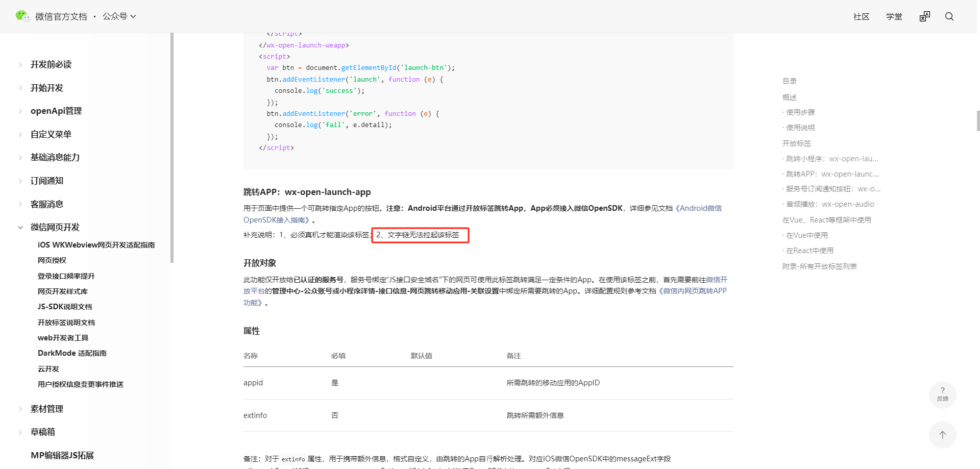
Task: Open the 云开发 sidebar page
Action: [x=48, y=369]
